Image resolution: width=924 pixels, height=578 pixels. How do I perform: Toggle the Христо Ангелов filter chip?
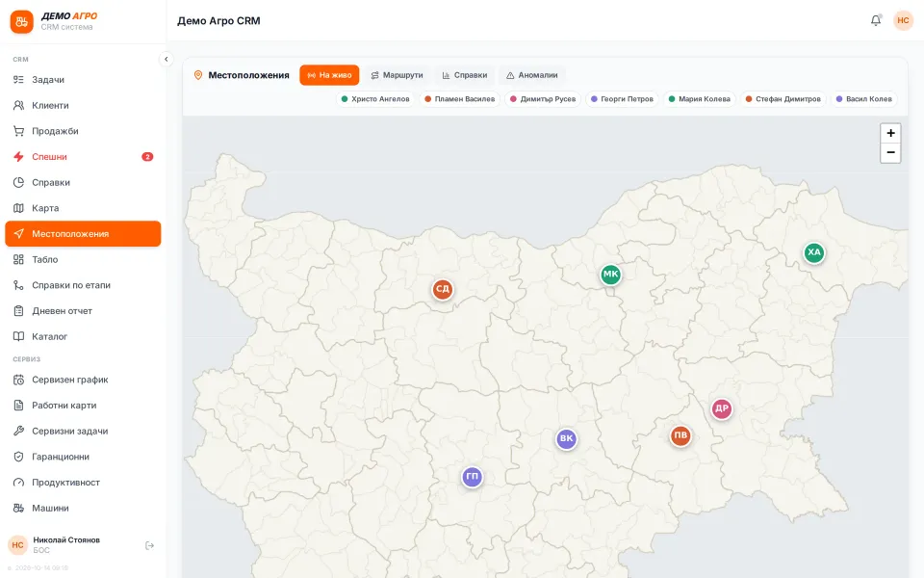click(375, 99)
